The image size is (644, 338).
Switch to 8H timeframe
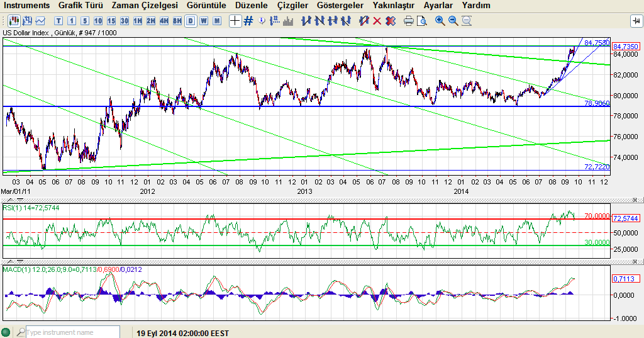(177, 21)
